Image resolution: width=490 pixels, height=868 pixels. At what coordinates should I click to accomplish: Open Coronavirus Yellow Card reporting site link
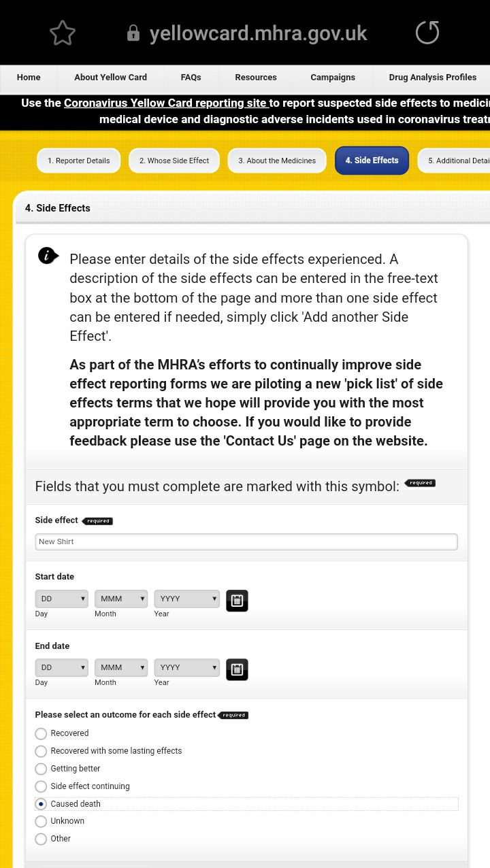[x=165, y=103]
